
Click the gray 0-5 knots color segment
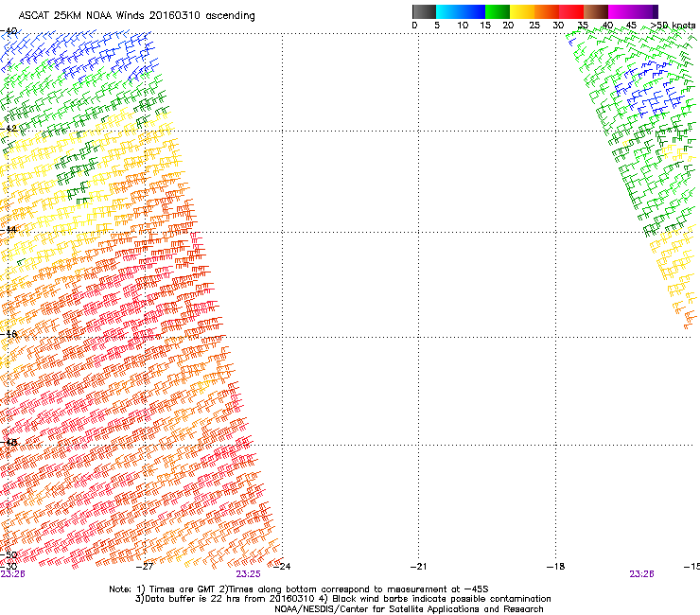coord(424,11)
